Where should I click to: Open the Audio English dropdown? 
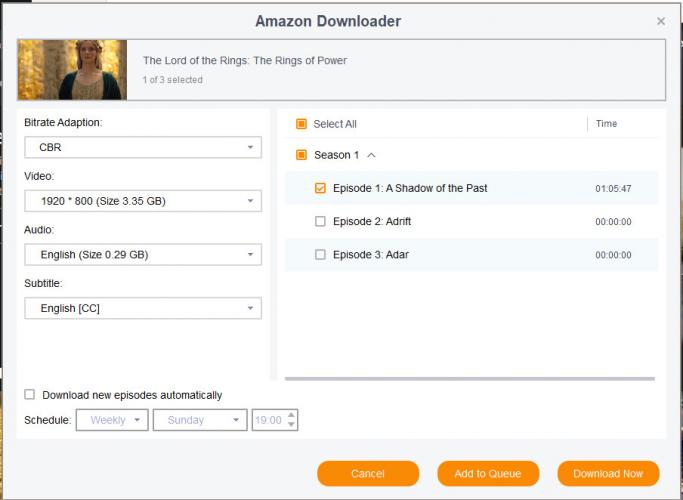tap(143, 255)
